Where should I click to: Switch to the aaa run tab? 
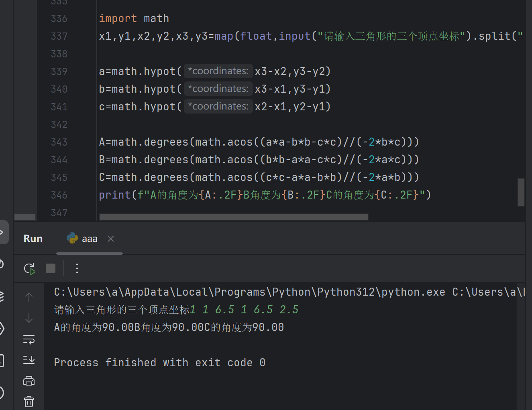tap(89, 238)
